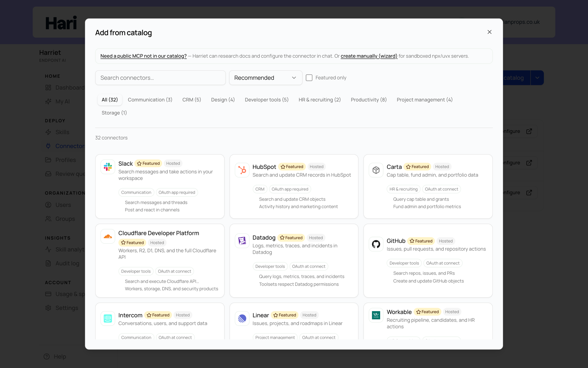Screen dimensions: 588x368
Task: Click the My AI sparkle icon
Action: point(48,102)
